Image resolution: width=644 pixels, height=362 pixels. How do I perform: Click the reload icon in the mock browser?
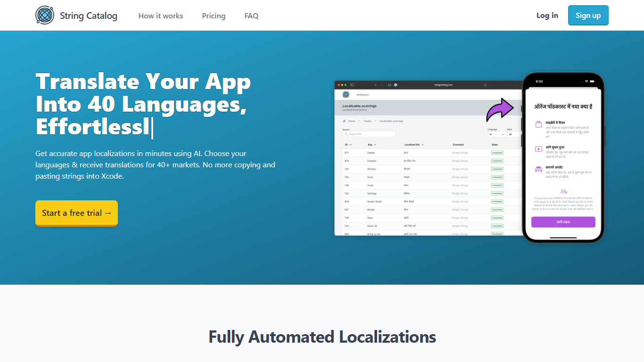click(485, 85)
